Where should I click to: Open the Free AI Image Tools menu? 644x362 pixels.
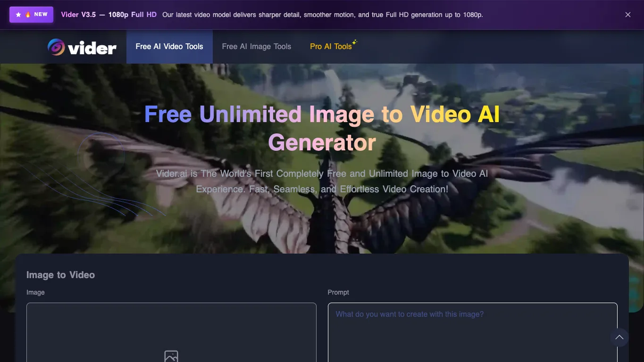coord(257,47)
